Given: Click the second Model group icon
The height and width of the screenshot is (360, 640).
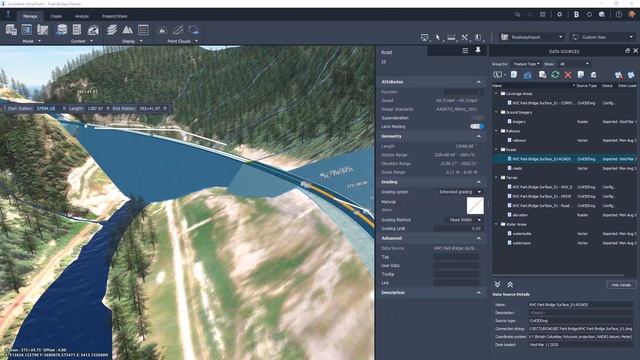Looking at the screenshot, I should (27, 30).
